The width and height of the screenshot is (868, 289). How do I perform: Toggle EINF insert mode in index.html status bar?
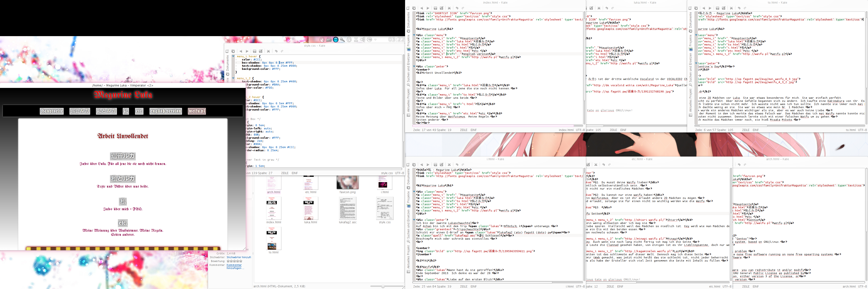(x=474, y=130)
